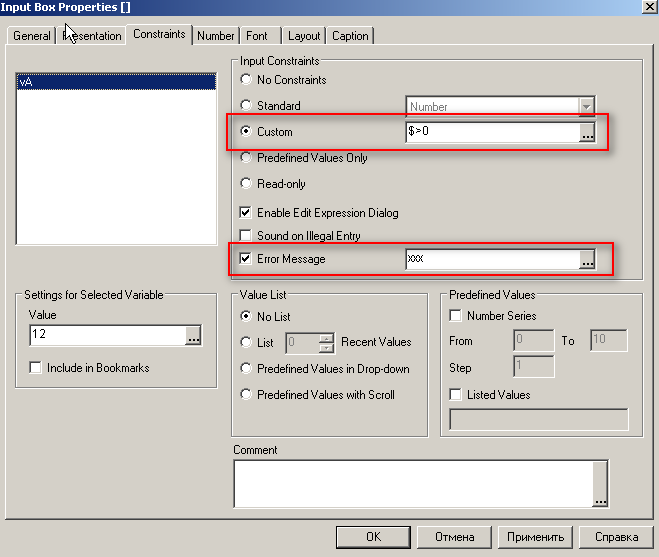Click the Применить apply button
The width and height of the screenshot is (659, 557).
coord(535,537)
